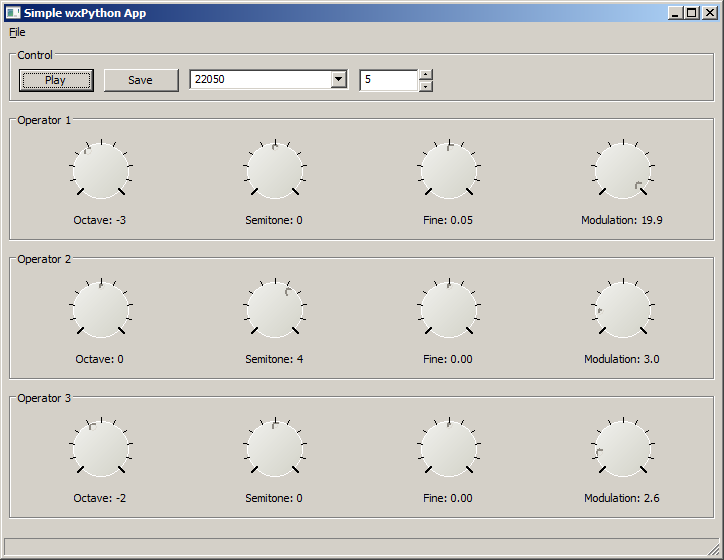The image size is (724, 560).
Task: Open the 22050 sample rate dropdown arrow
Action: point(338,79)
